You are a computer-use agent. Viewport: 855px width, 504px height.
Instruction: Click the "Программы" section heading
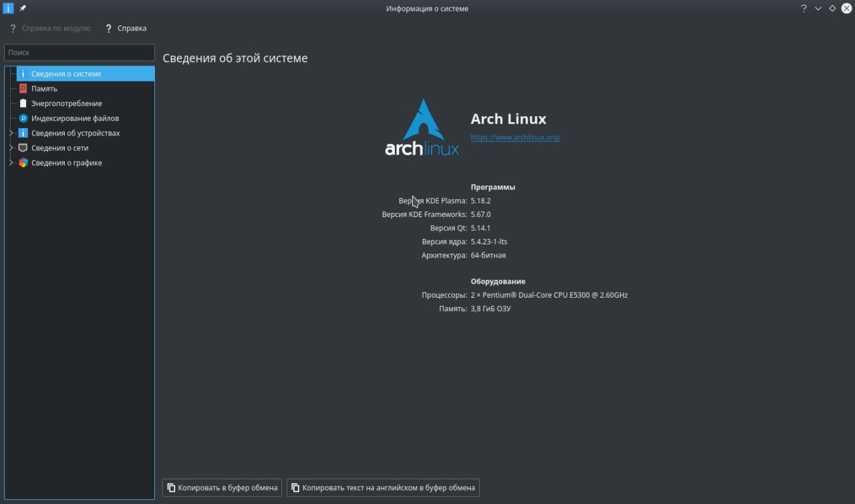tap(493, 188)
